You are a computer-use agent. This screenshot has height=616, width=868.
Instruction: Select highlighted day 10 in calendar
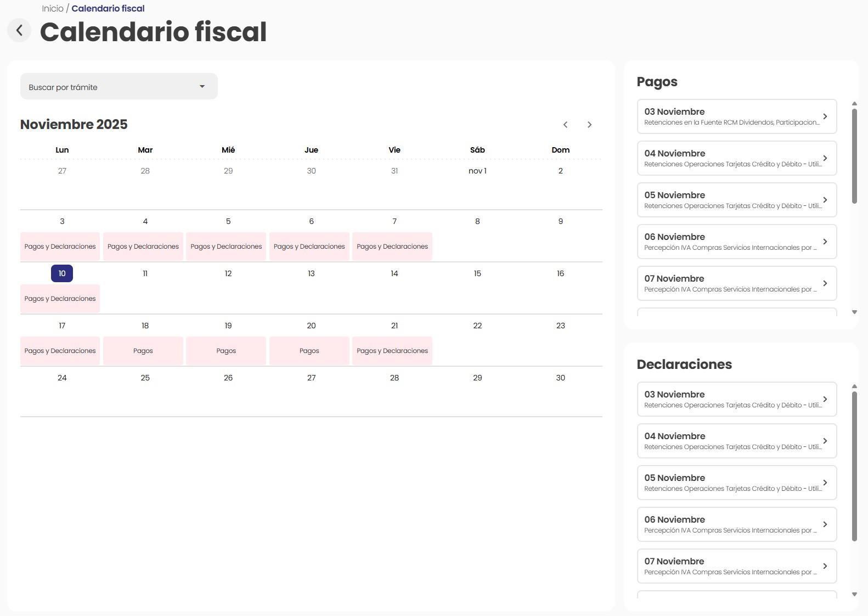point(62,273)
